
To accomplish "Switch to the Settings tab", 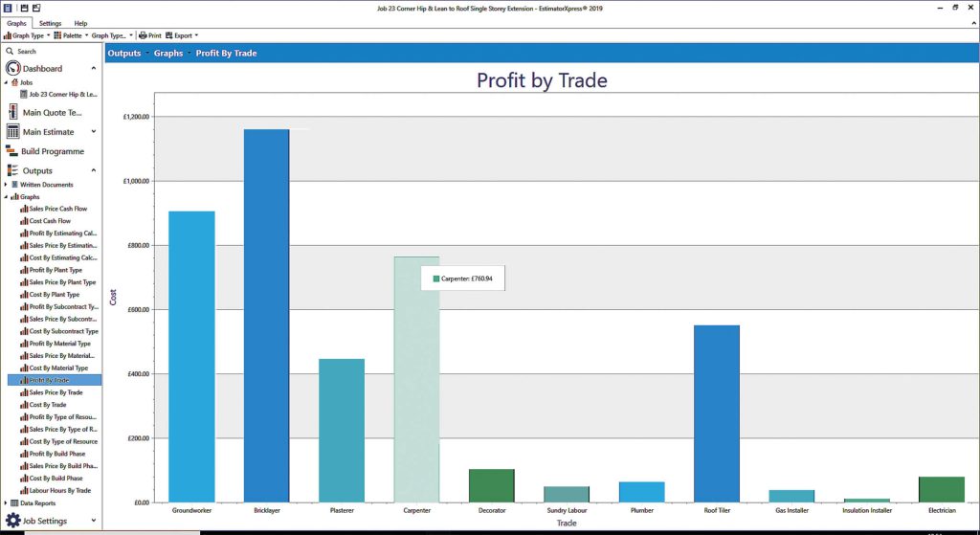I will [x=50, y=23].
